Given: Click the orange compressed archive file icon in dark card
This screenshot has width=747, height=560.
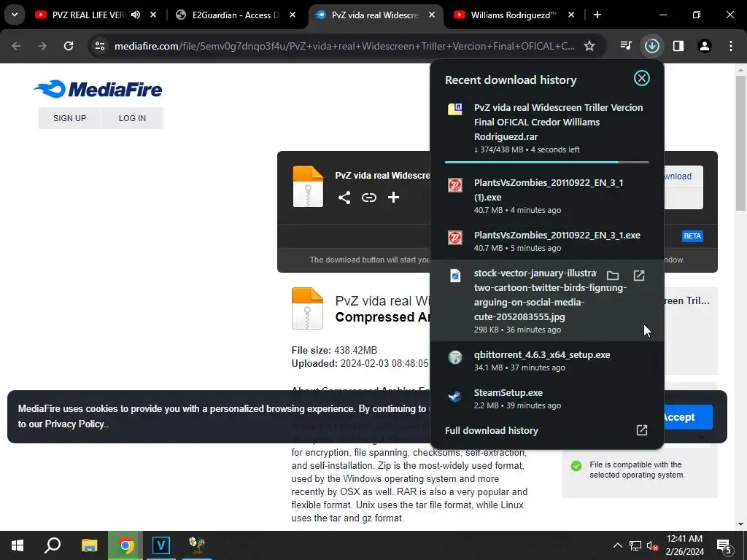Looking at the screenshot, I should (x=308, y=187).
